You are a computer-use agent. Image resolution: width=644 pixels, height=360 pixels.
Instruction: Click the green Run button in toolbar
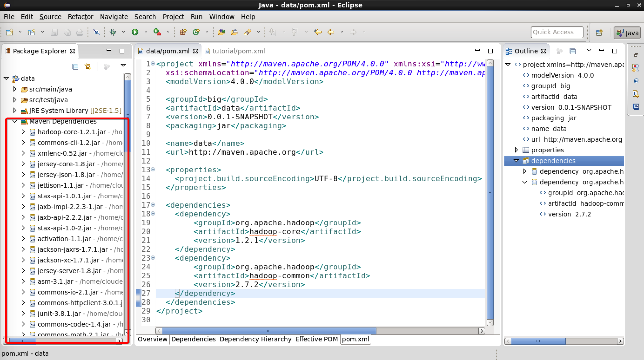coord(135,32)
